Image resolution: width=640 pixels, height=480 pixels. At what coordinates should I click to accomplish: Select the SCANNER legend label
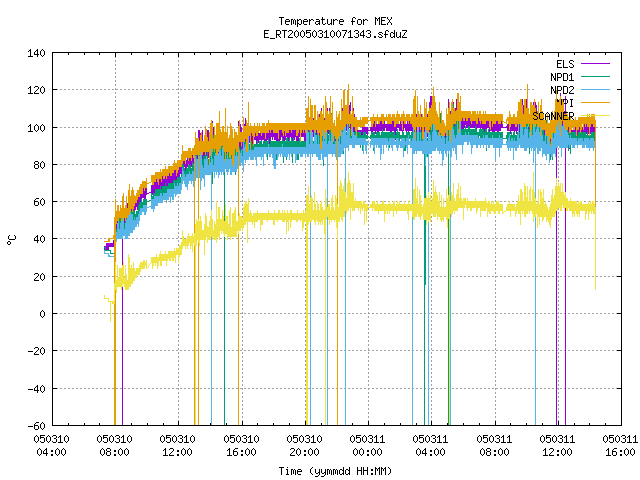553,116
